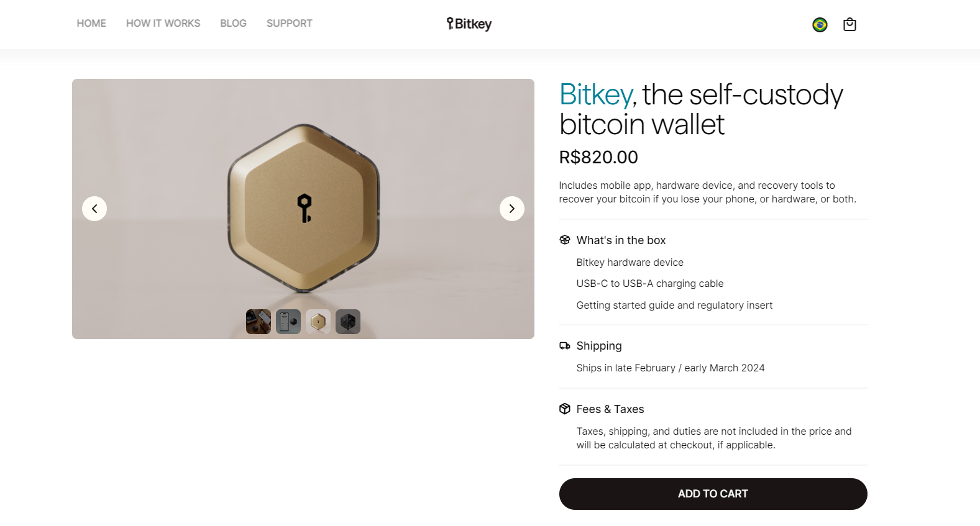Open the shopping bag cart icon
This screenshot has height=526, width=980.
point(849,25)
